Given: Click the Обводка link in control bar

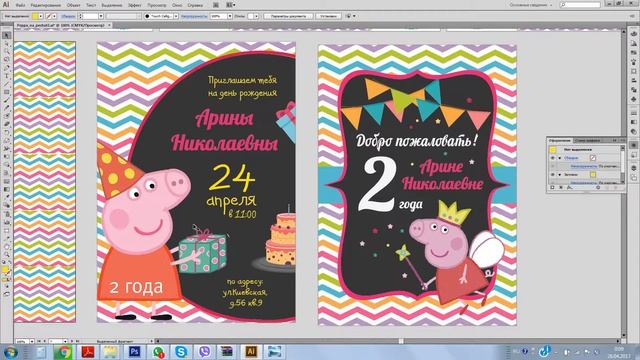Looking at the screenshot, I should pyautogui.click(x=68, y=16).
